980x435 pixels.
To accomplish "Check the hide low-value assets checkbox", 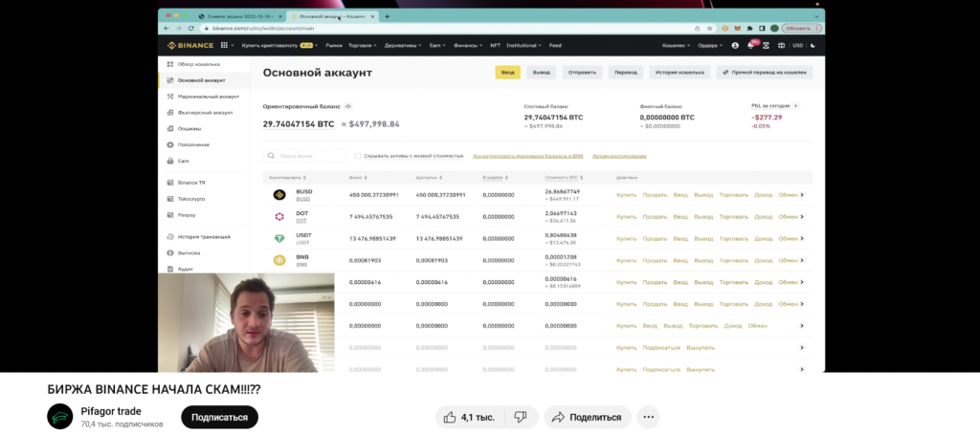I will (358, 155).
